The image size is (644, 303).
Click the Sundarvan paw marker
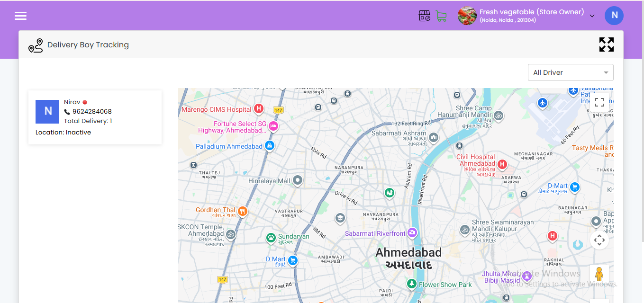pos(271,238)
